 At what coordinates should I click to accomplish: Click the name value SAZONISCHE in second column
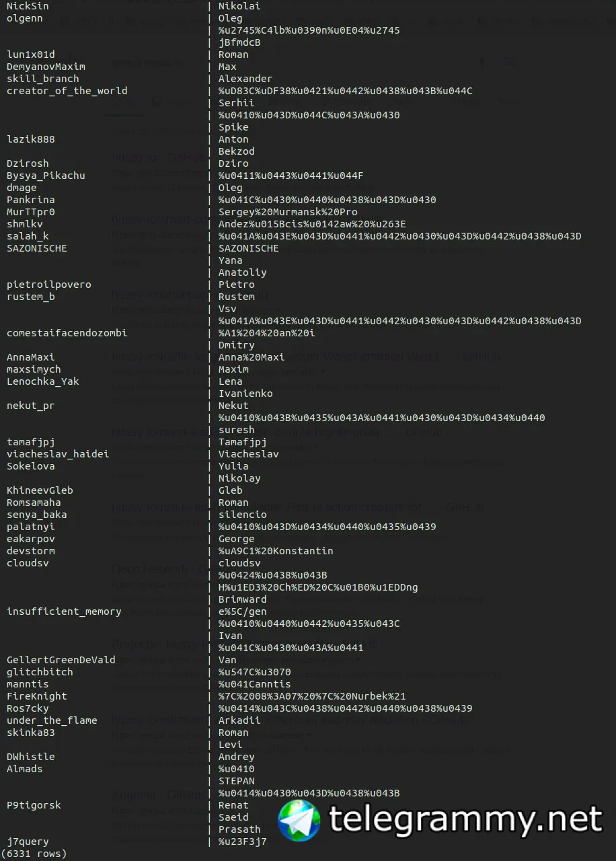tap(249, 248)
